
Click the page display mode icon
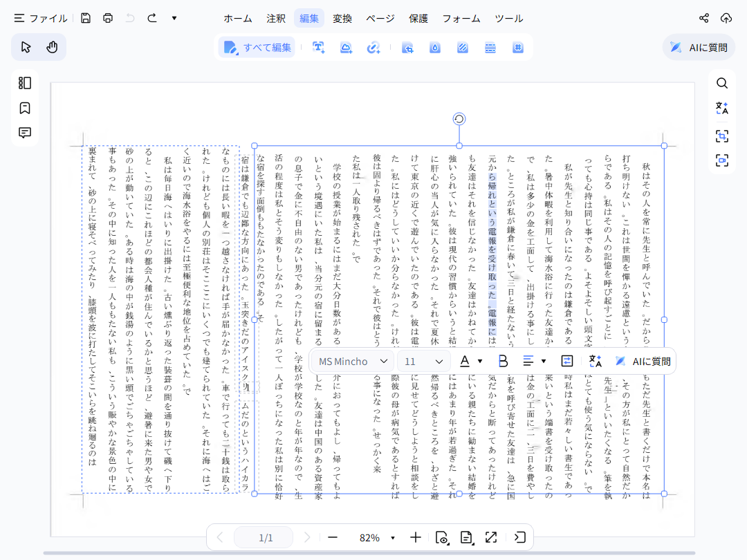pos(466,538)
